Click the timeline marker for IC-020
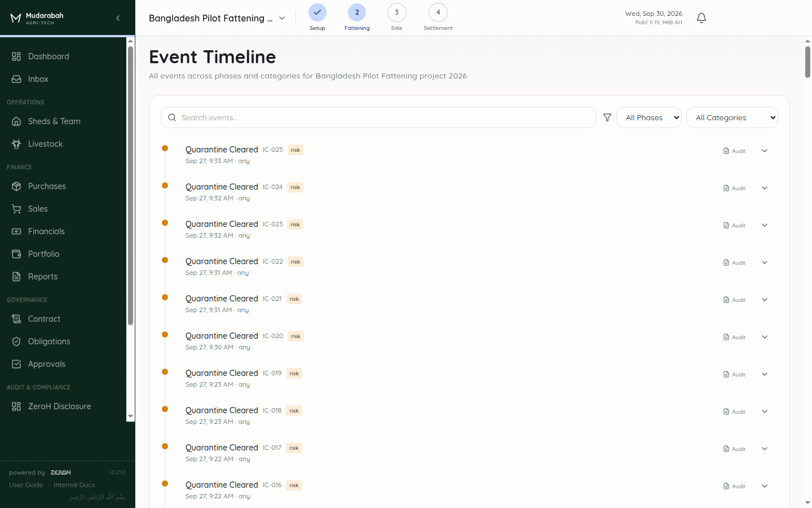The width and height of the screenshot is (812, 508). (x=165, y=335)
